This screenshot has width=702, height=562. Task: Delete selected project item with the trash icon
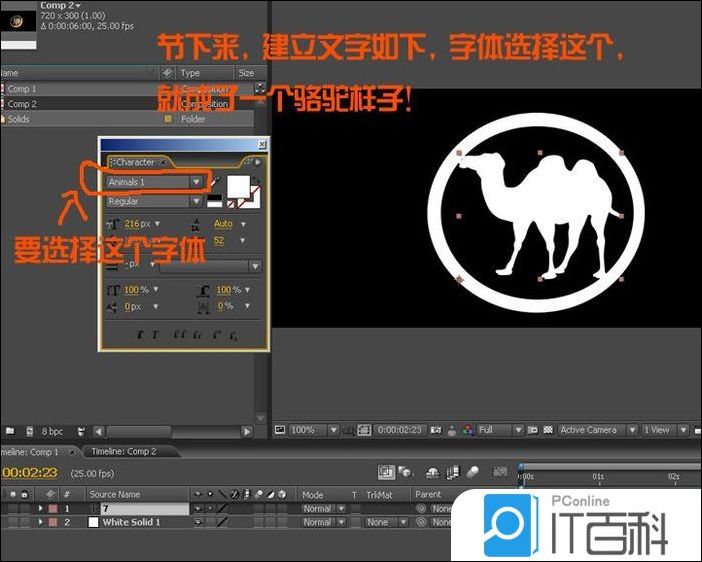(x=81, y=432)
